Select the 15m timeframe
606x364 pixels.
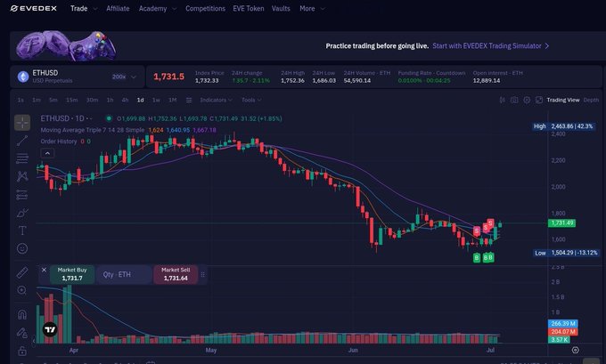coord(72,100)
